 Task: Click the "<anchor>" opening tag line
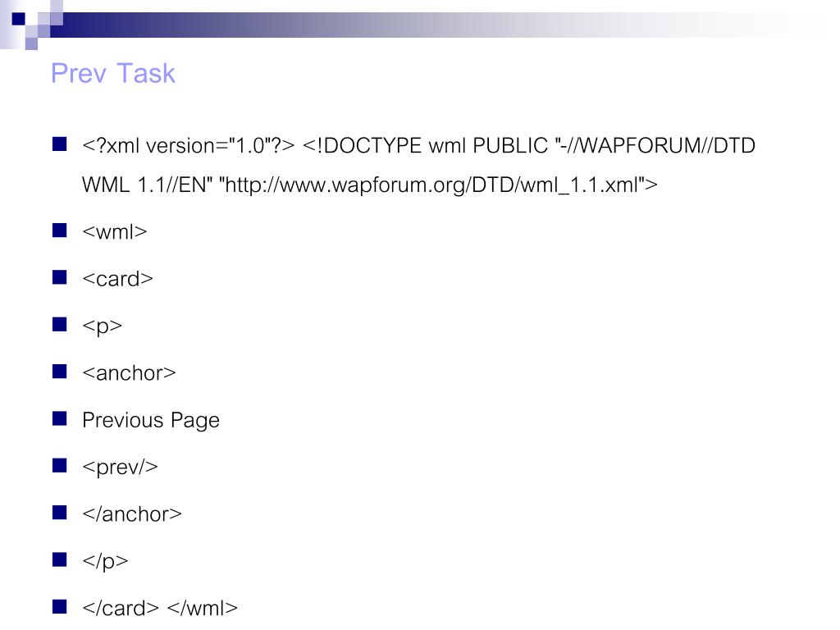click(x=129, y=373)
